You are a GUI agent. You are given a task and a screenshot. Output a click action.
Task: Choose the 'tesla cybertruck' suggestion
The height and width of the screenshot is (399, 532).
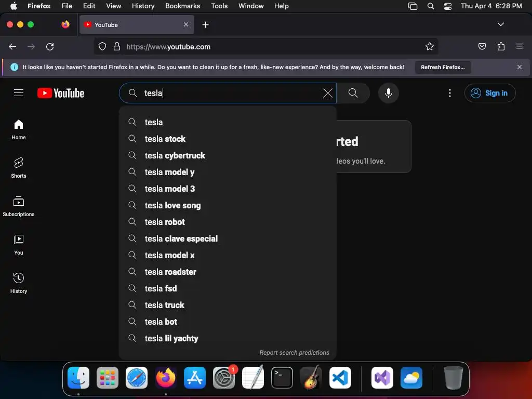tap(228, 155)
